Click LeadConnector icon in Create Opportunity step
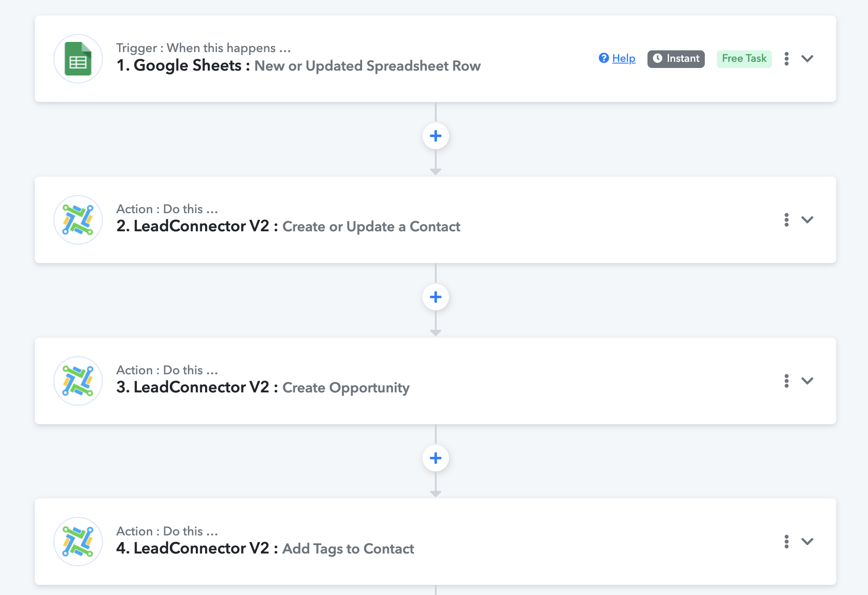The height and width of the screenshot is (595, 868). (x=78, y=381)
